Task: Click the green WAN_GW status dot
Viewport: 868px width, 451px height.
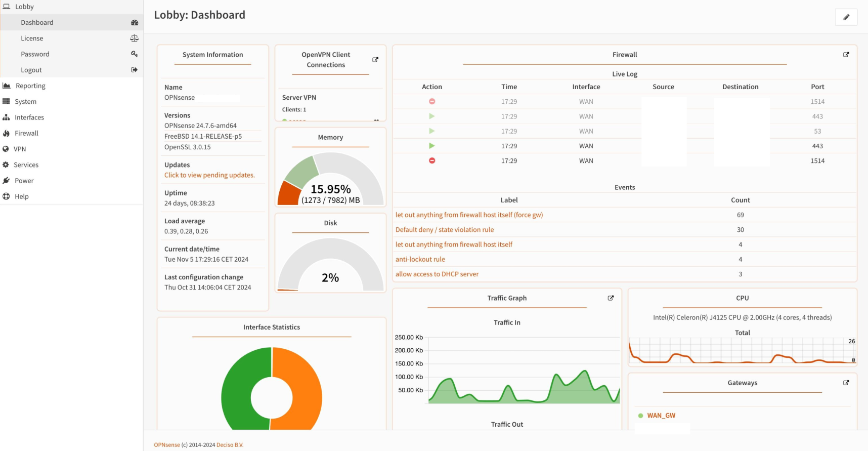Action: coord(641,416)
